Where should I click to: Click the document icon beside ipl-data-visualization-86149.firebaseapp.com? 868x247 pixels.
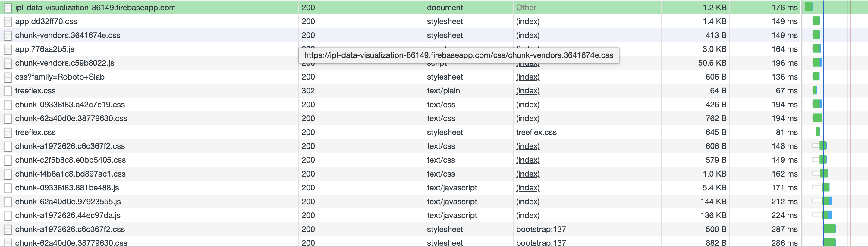(8, 8)
